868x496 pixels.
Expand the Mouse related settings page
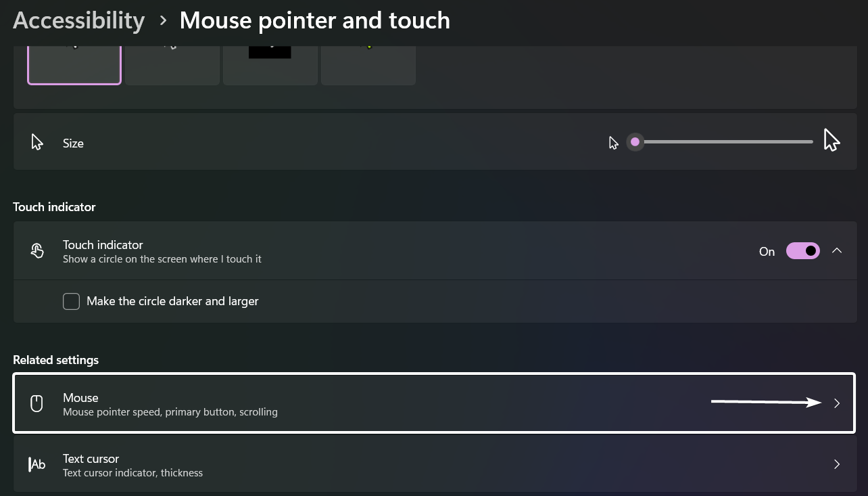[434, 403]
